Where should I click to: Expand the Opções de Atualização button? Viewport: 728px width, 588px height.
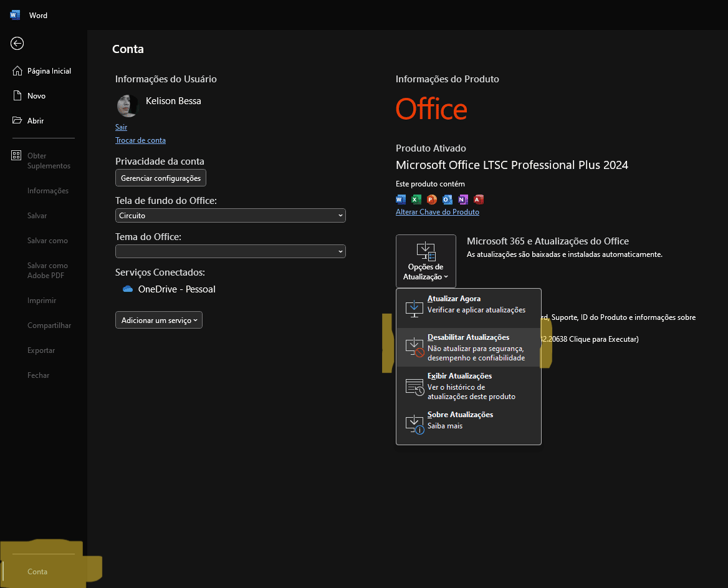426,261
